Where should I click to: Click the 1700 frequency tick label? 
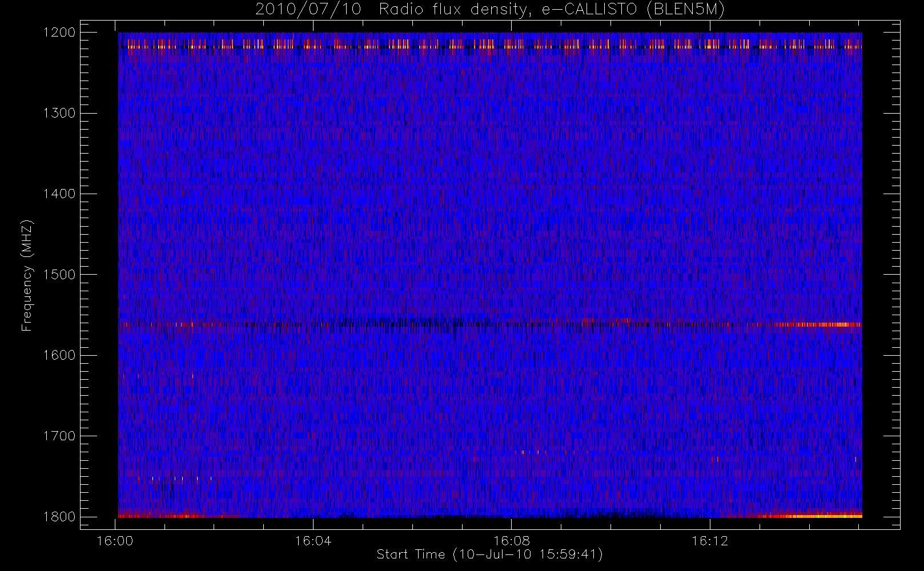(x=59, y=436)
